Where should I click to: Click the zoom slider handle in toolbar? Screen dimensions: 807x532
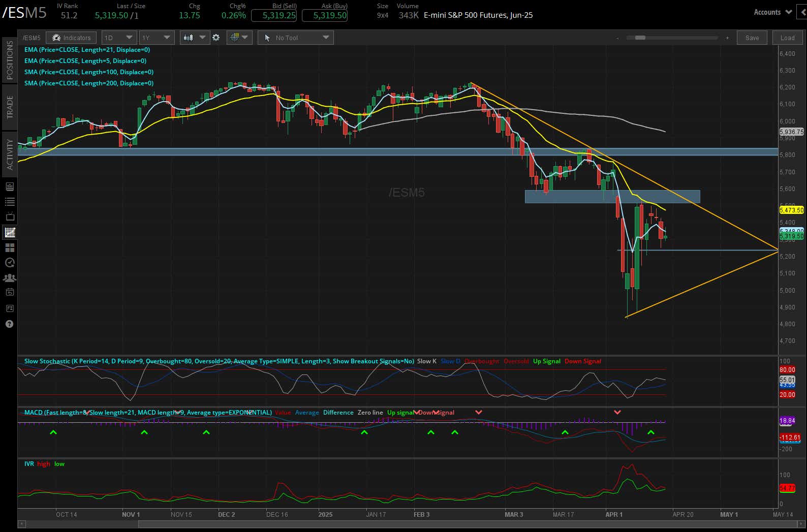640,38
